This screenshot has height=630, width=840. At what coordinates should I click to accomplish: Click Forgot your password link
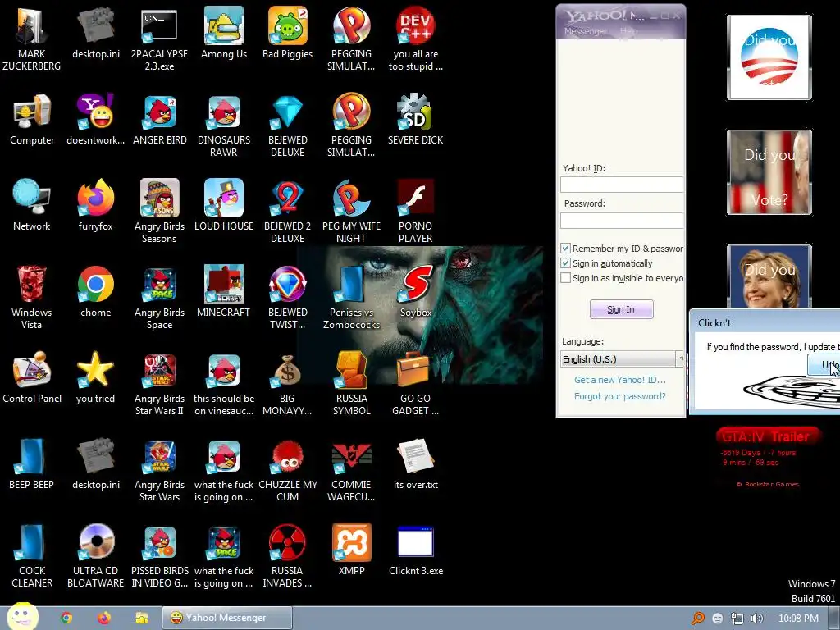coord(620,396)
